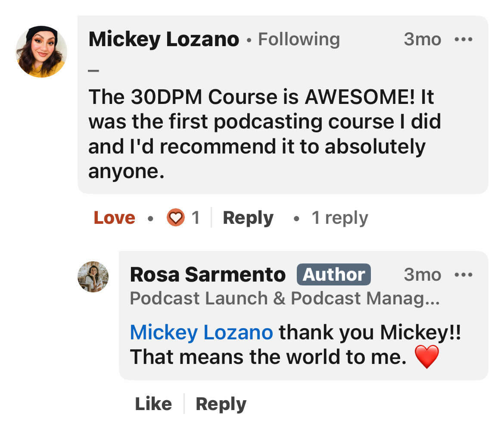Click Rosa Sarmento's profile picture
Viewport: 504px width, 423px height.
[x=93, y=277]
